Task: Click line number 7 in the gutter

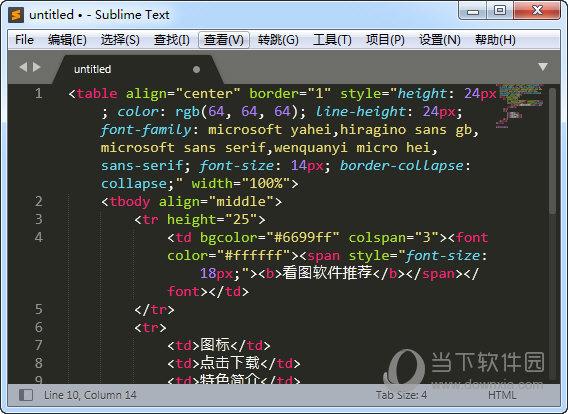Action: point(39,345)
